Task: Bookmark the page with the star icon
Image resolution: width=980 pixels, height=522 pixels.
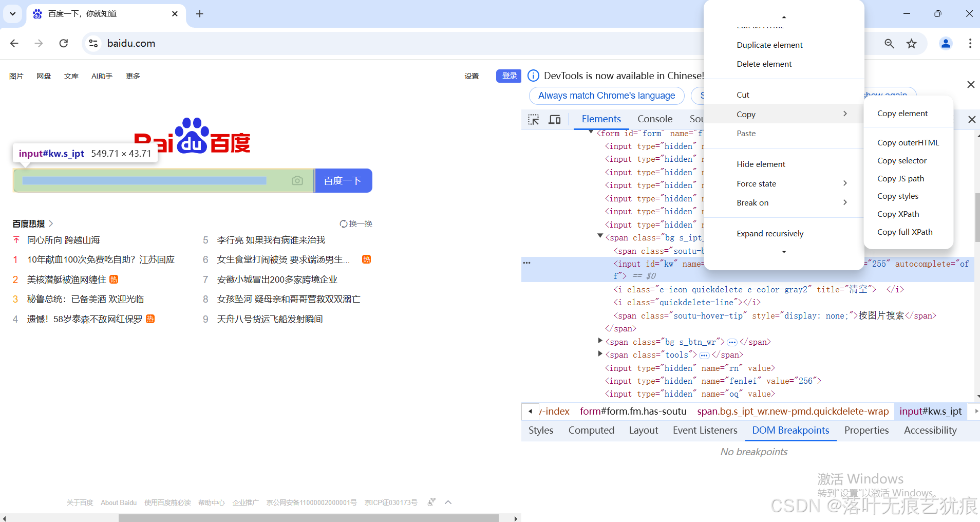Action: point(912,44)
